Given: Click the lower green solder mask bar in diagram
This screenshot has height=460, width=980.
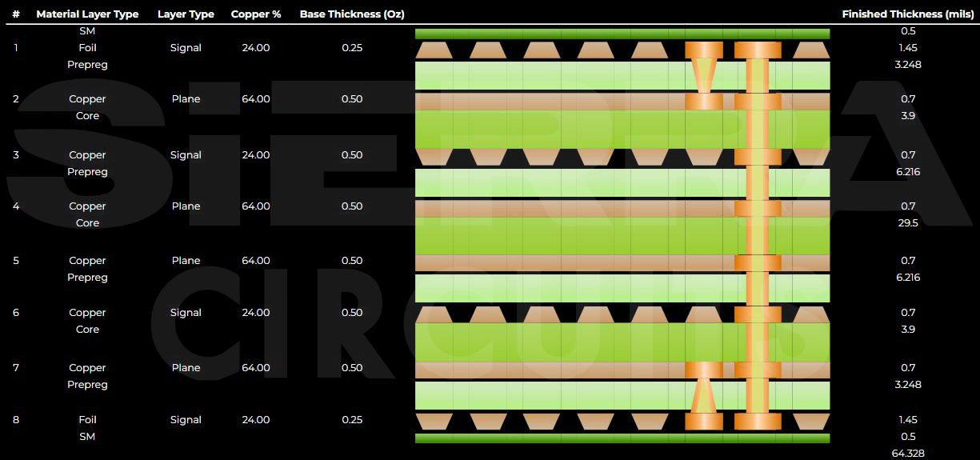Looking at the screenshot, I should pos(622,438).
